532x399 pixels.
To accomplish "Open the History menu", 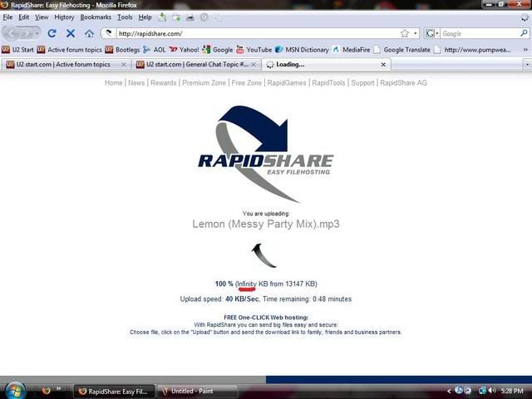I will pos(64,17).
